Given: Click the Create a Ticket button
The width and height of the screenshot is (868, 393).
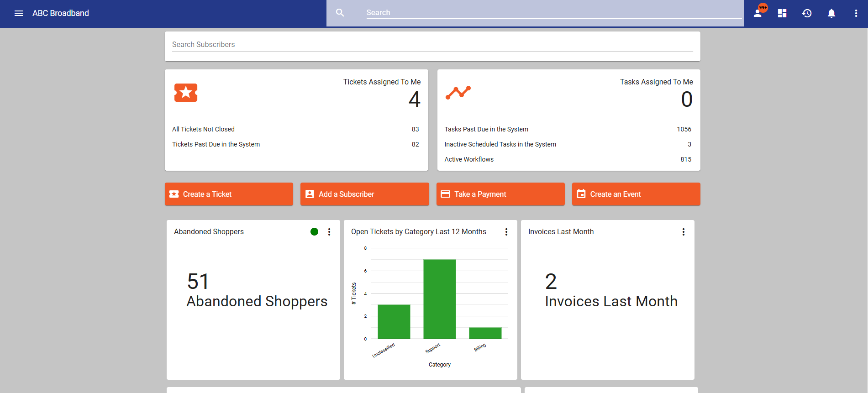Looking at the screenshot, I should (x=229, y=194).
